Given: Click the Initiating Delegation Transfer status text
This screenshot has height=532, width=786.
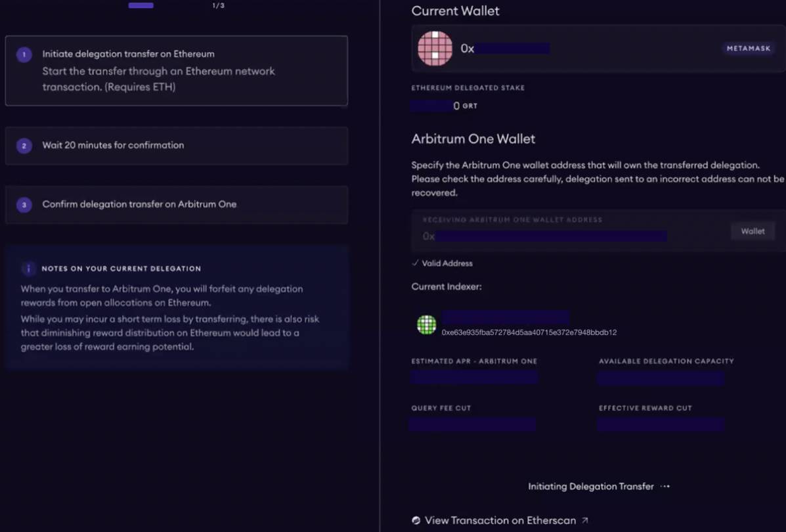Looking at the screenshot, I should coord(590,487).
